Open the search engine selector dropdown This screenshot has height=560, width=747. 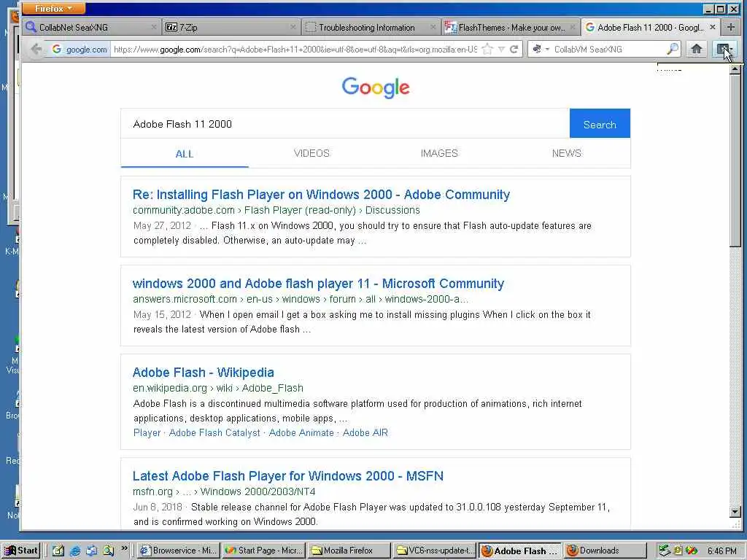pyautogui.click(x=541, y=49)
